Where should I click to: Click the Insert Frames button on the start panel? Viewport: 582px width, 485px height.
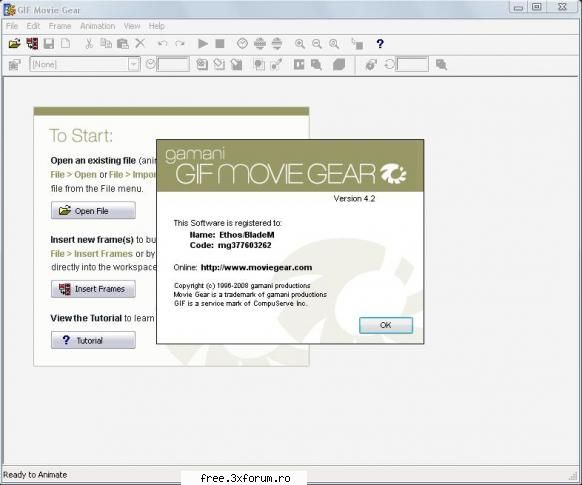tap(93, 289)
